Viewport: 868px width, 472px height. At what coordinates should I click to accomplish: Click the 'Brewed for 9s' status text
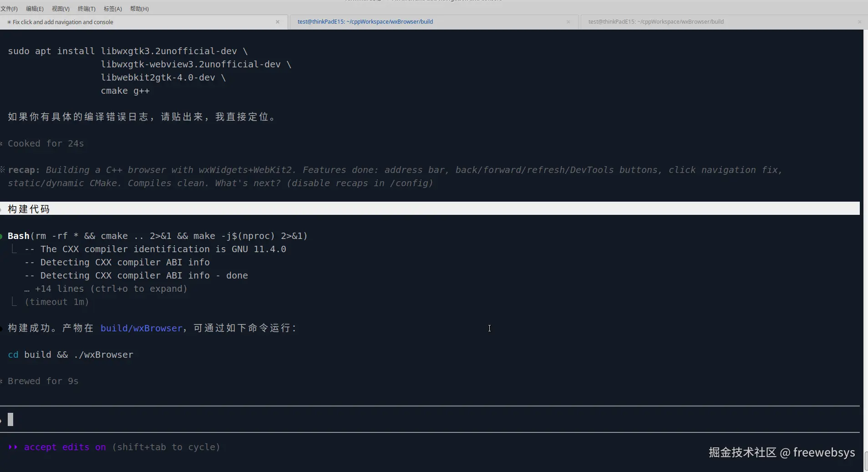(43, 381)
